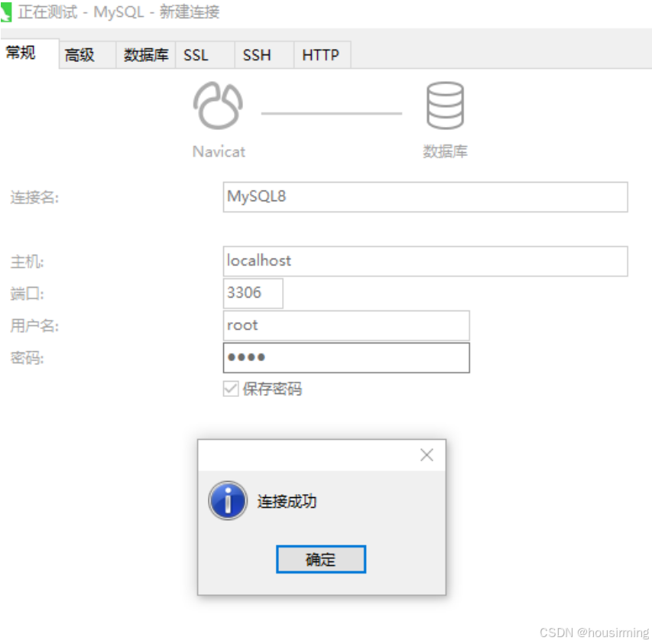This screenshot has height=644, width=652.
Task: Select the SSL tab
Action: (x=196, y=54)
